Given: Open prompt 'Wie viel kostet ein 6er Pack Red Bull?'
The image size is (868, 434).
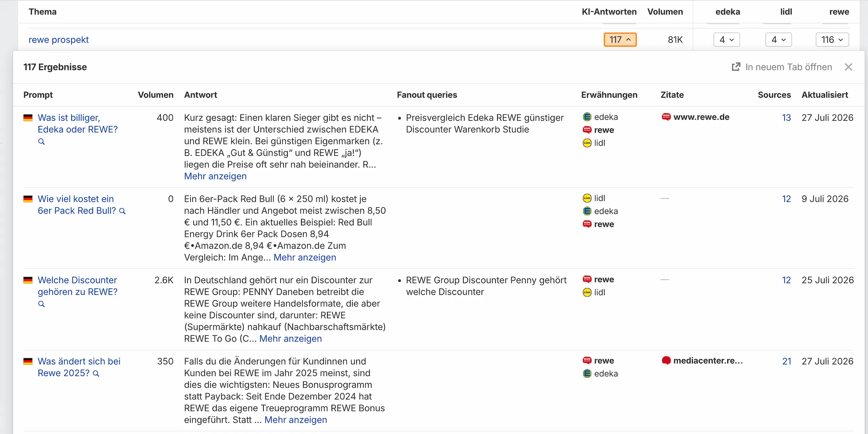Looking at the screenshot, I should pyautogui.click(x=77, y=205).
